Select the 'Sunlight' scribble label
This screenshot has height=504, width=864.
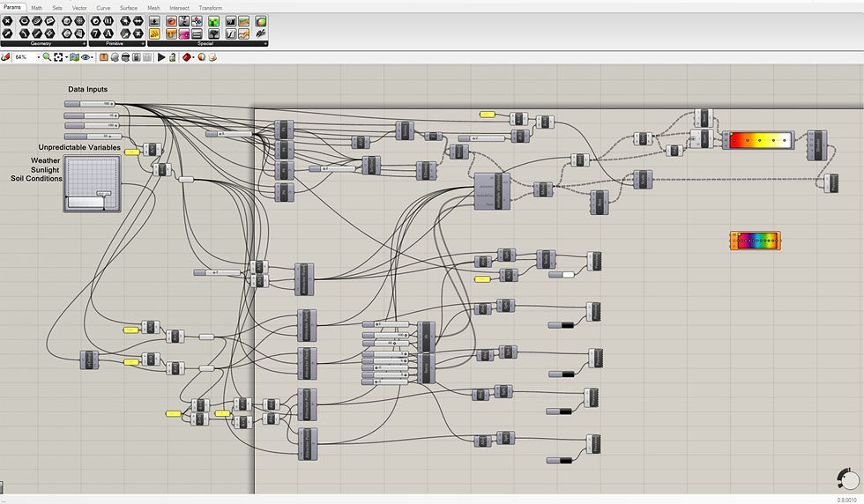(x=45, y=170)
